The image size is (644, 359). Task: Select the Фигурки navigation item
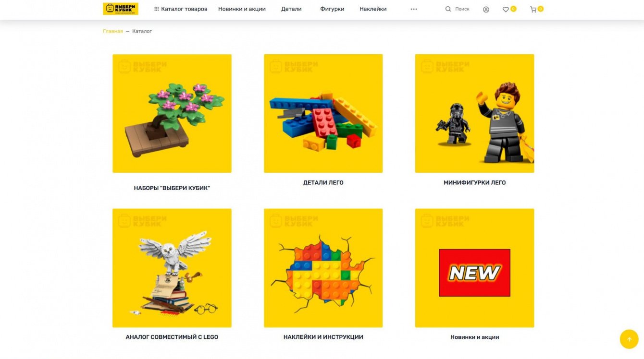(x=332, y=9)
